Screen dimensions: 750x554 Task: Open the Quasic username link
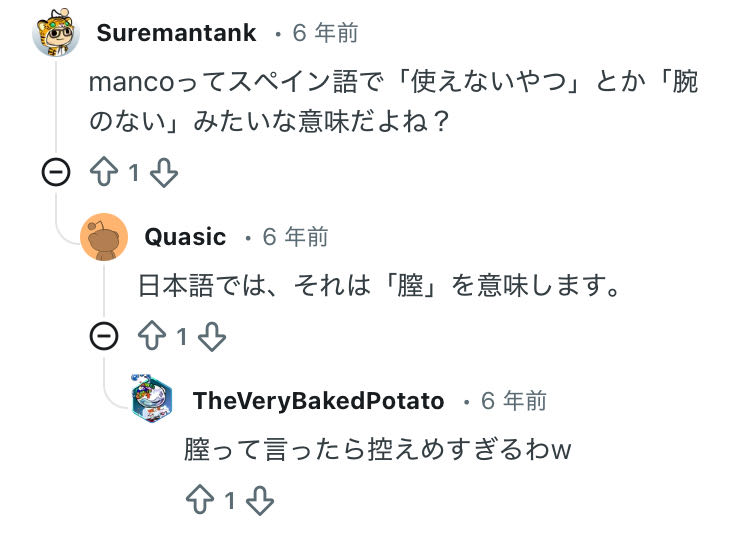185,237
